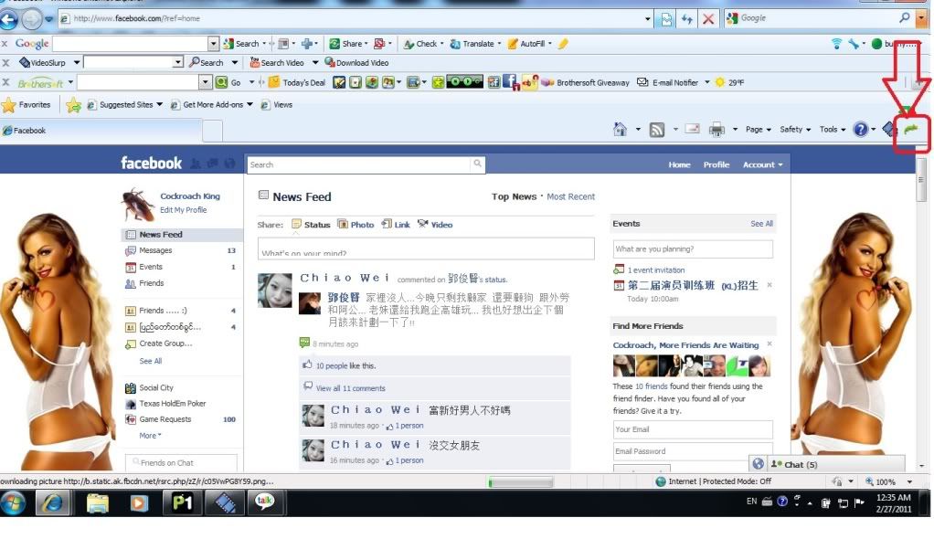Focus the What's on your mind box
Screen dimensions: 934x560
click(x=426, y=248)
